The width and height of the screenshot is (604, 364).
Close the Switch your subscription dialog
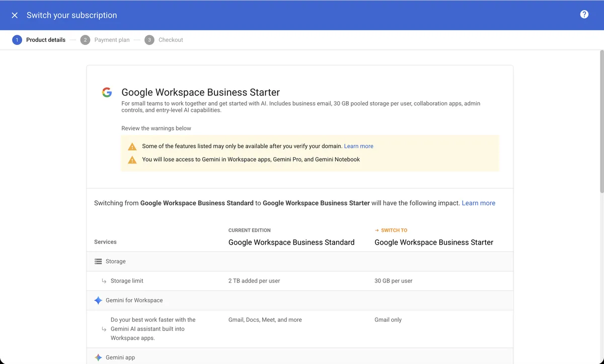pos(15,15)
